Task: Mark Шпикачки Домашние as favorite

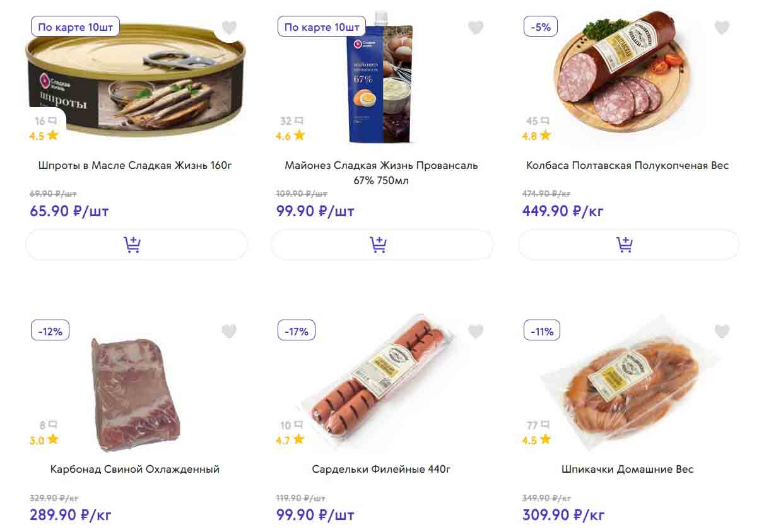Action: click(x=722, y=332)
